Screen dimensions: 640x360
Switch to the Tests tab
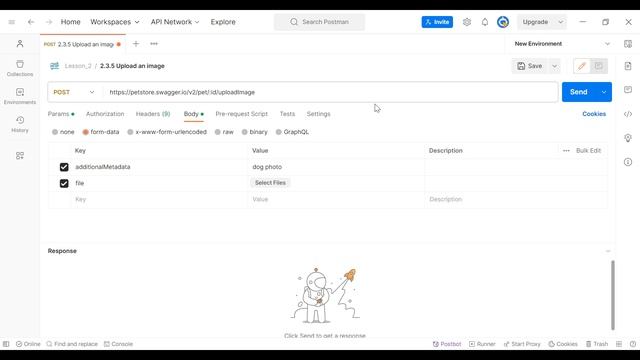click(x=287, y=114)
